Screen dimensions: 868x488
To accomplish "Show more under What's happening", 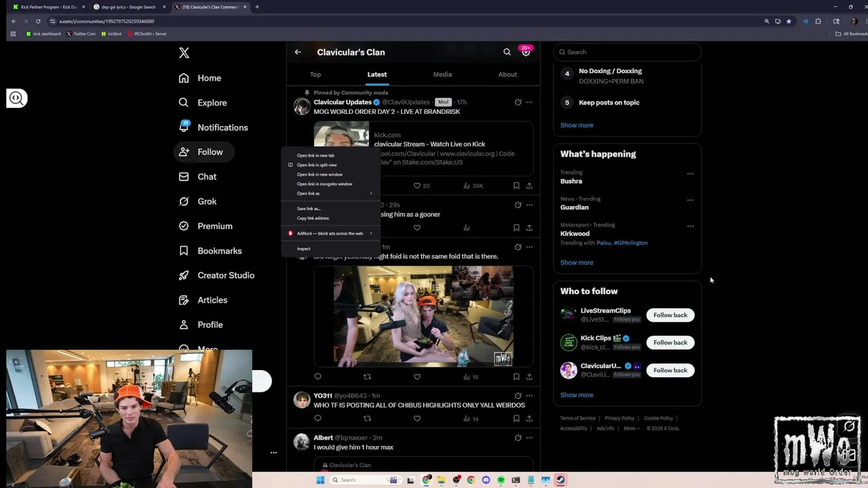I will [576, 262].
